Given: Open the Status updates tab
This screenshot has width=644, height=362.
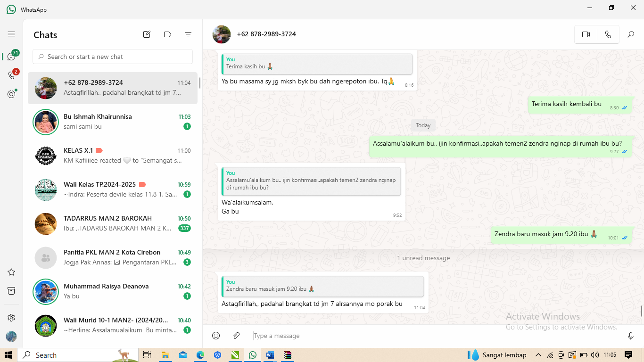Looking at the screenshot, I should [11, 94].
